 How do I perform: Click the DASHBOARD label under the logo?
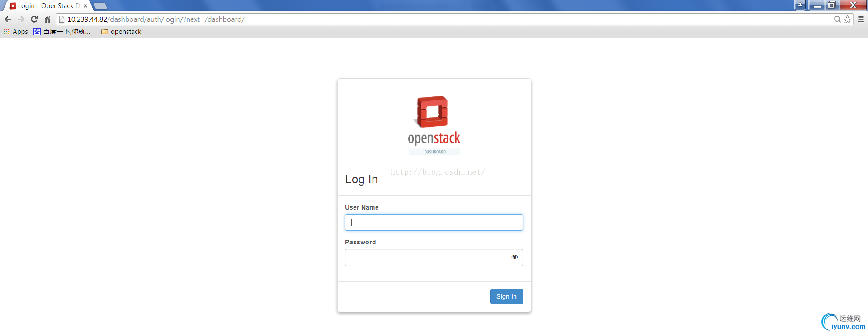pyautogui.click(x=435, y=152)
